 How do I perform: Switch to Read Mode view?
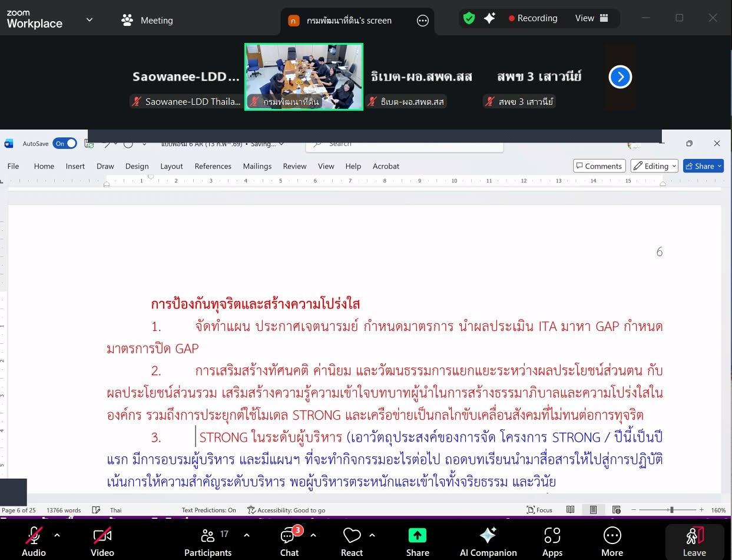570,510
